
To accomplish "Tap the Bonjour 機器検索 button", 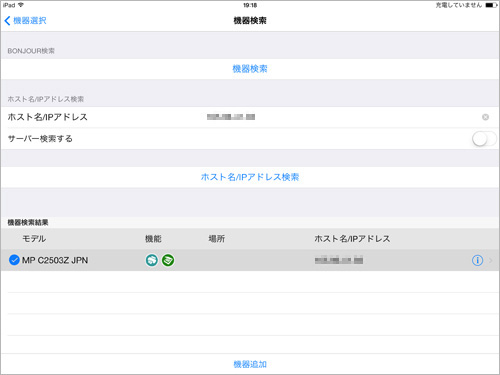I will coord(250,69).
